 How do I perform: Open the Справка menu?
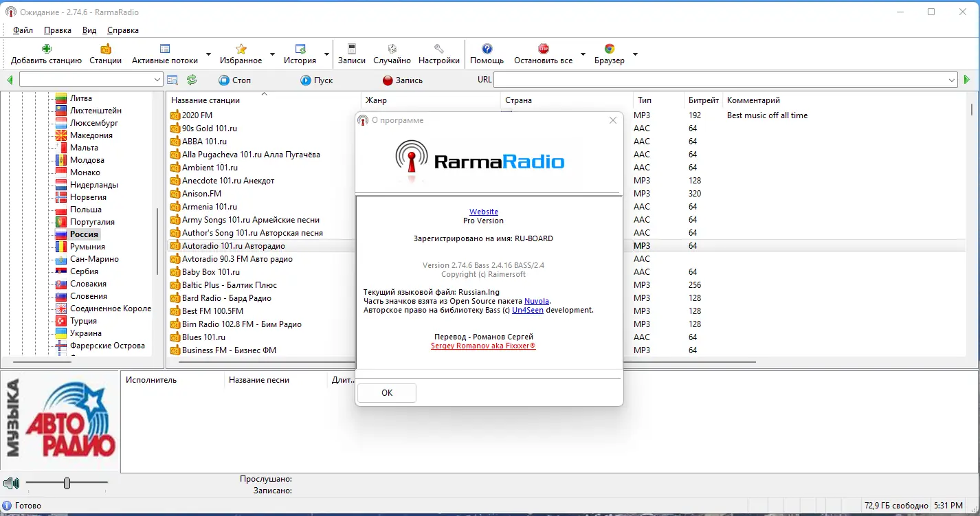coord(123,30)
